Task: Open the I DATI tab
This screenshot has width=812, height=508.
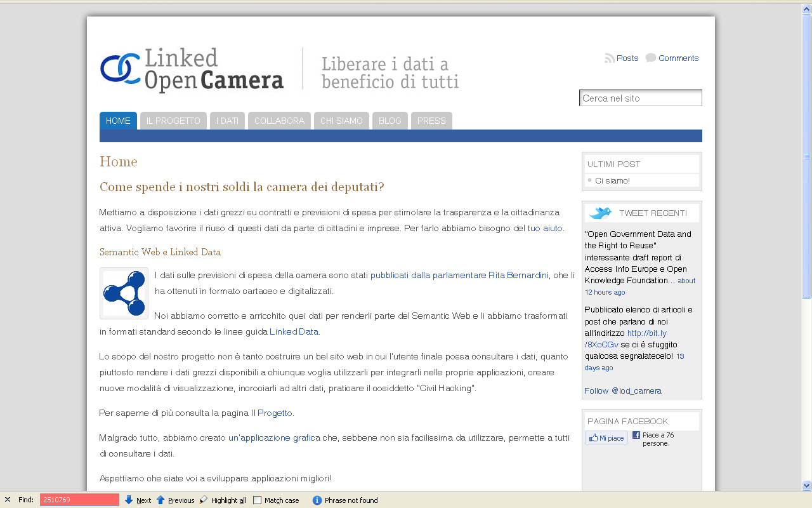Action: pos(227,121)
